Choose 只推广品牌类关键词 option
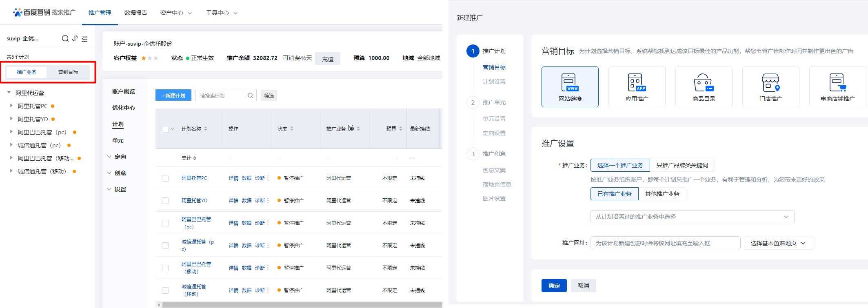The height and width of the screenshot is (308, 868). [x=682, y=165]
